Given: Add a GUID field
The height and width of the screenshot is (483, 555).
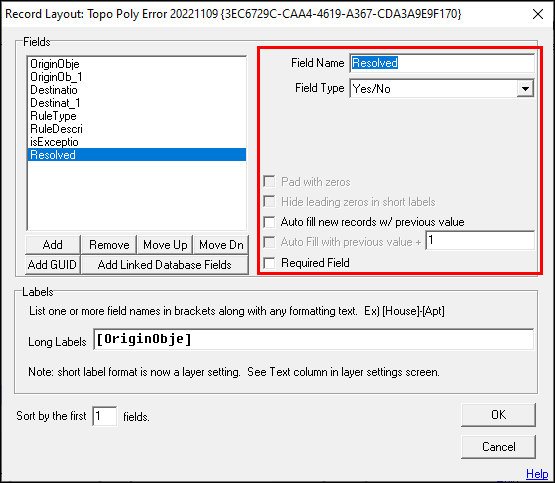Looking at the screenshot, I should click(53, 265).
